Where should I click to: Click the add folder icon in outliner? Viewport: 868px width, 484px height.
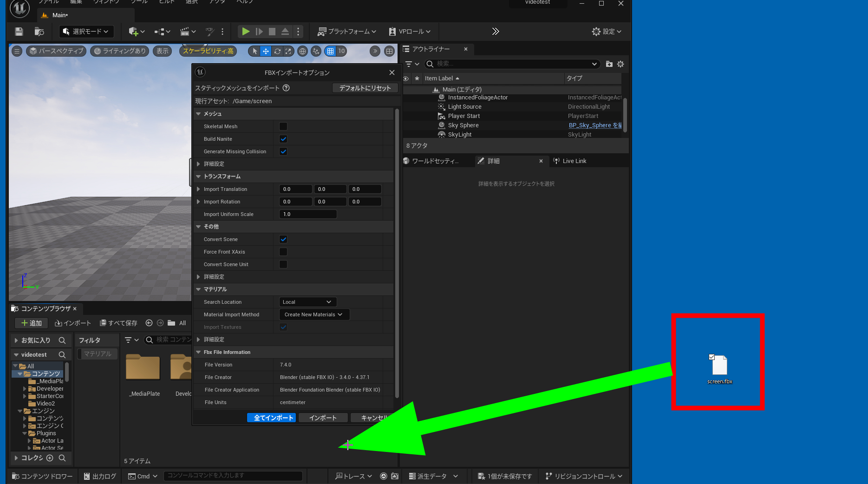coord(609,64)
